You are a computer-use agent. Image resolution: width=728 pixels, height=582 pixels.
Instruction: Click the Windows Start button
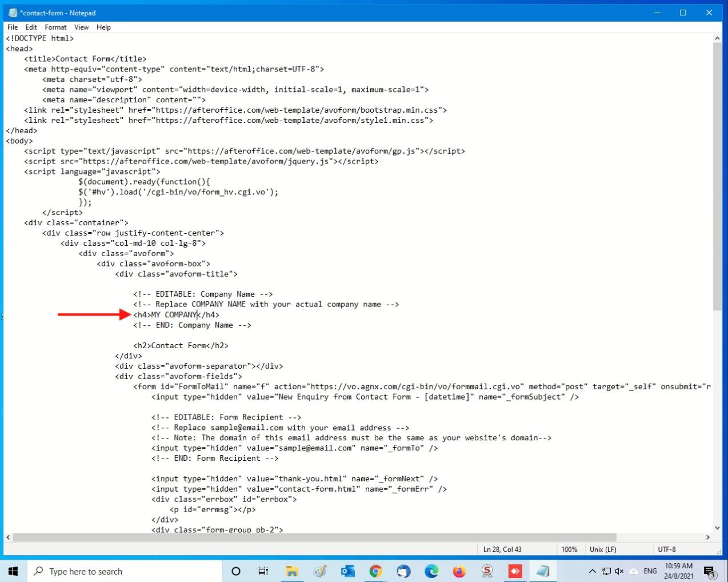(13, 571)
